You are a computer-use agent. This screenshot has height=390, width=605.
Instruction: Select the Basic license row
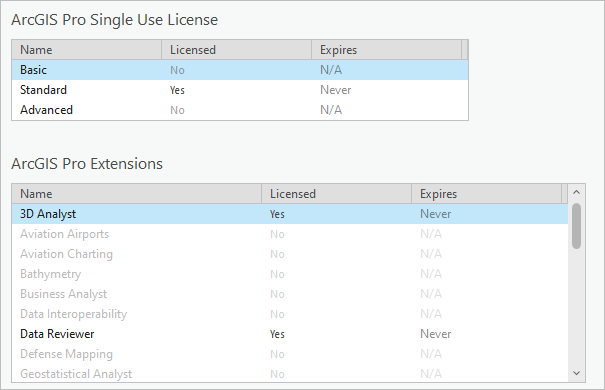click(240, 70)
